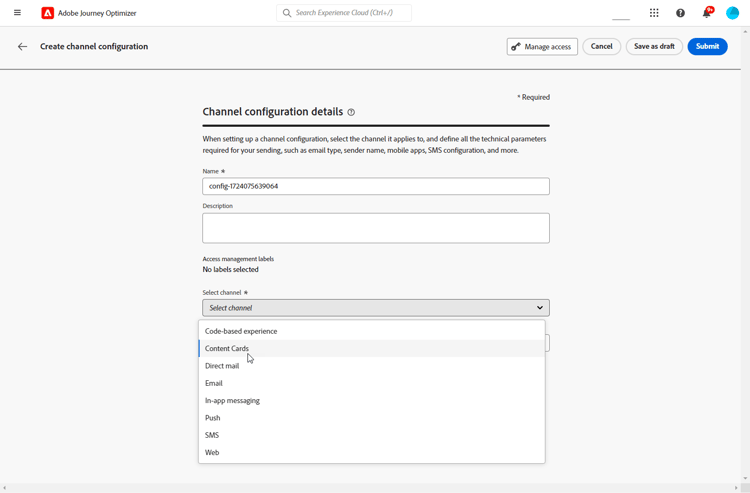Click Save as draft

[654, 47]
